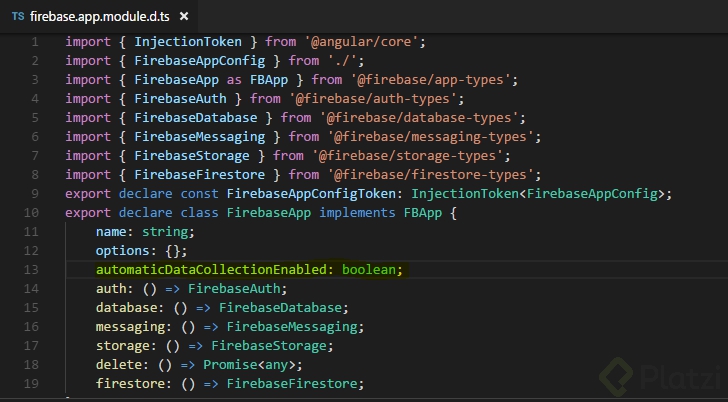Click the 'name' property on line 11
This screenshot has width=728, height=402.
coord(111,232)
